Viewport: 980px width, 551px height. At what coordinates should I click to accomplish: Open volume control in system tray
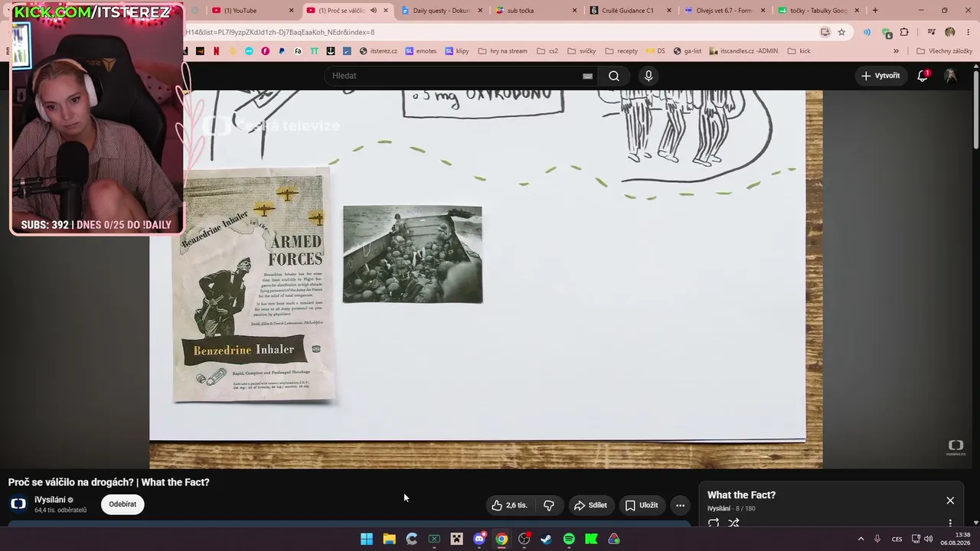[x=929, y=539]
